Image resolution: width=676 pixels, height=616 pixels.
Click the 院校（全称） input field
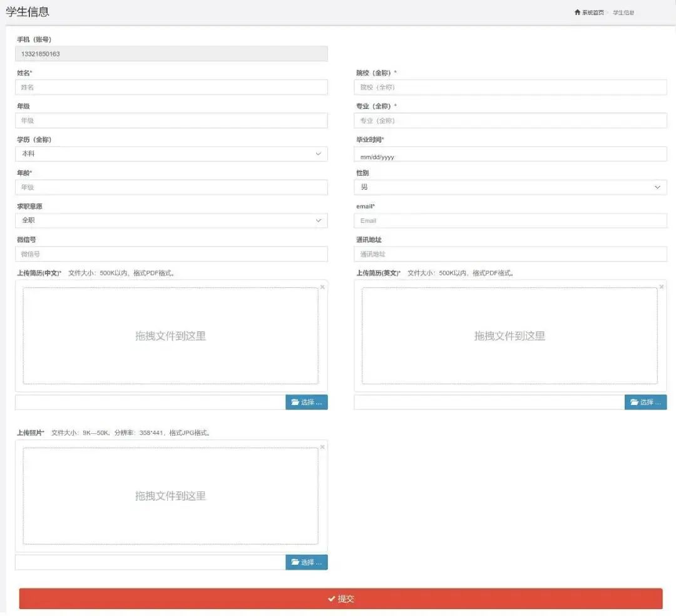[x=510, y=87]
